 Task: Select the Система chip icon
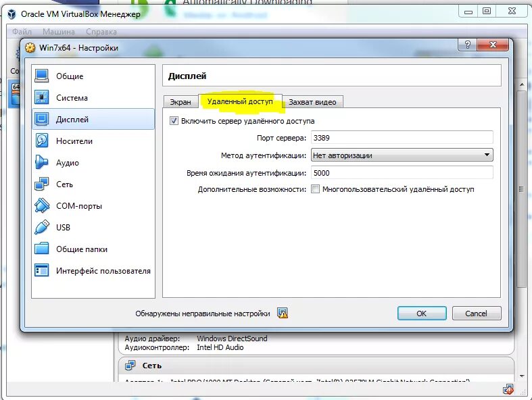(42, 98)
